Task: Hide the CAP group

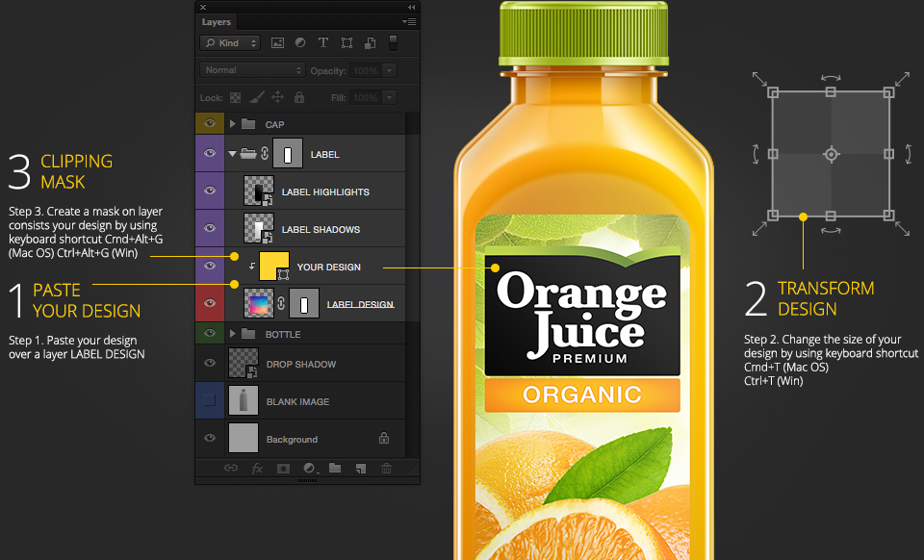Action: click(209, 123)
